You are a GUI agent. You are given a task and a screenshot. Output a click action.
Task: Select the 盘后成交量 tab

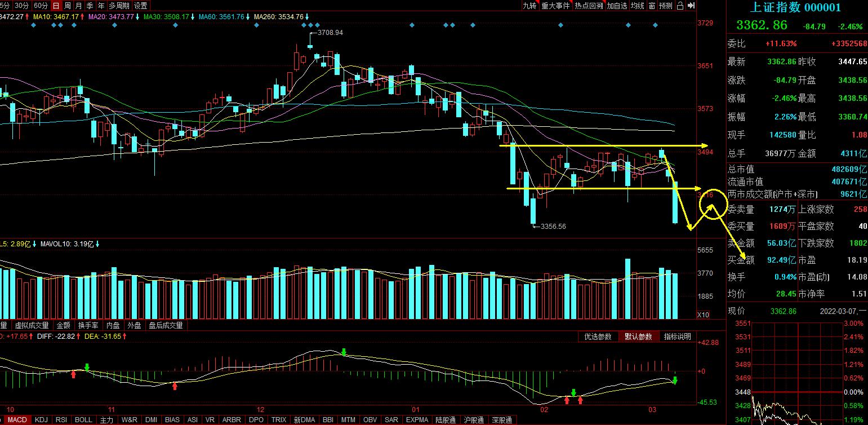[166, 325]
